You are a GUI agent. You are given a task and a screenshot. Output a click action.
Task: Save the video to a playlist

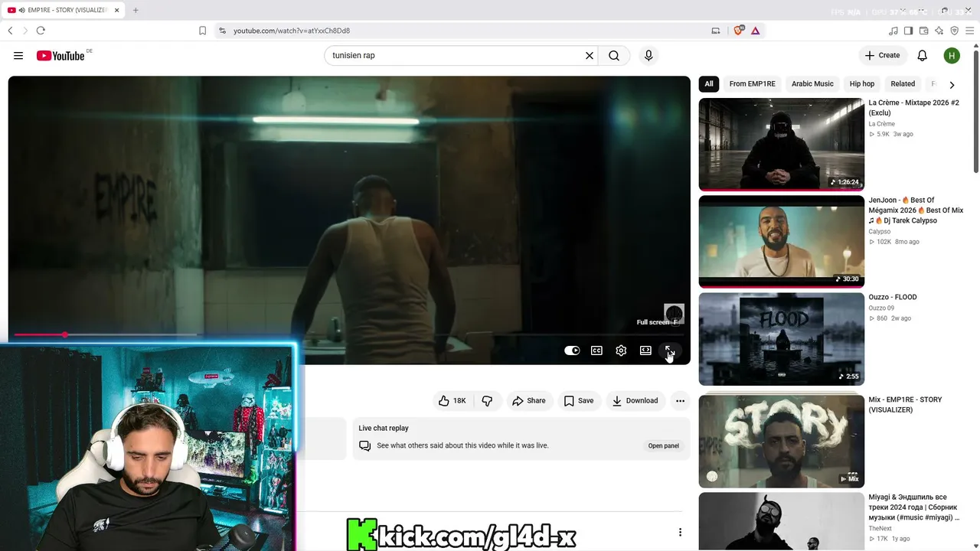(x=579, y=400)
